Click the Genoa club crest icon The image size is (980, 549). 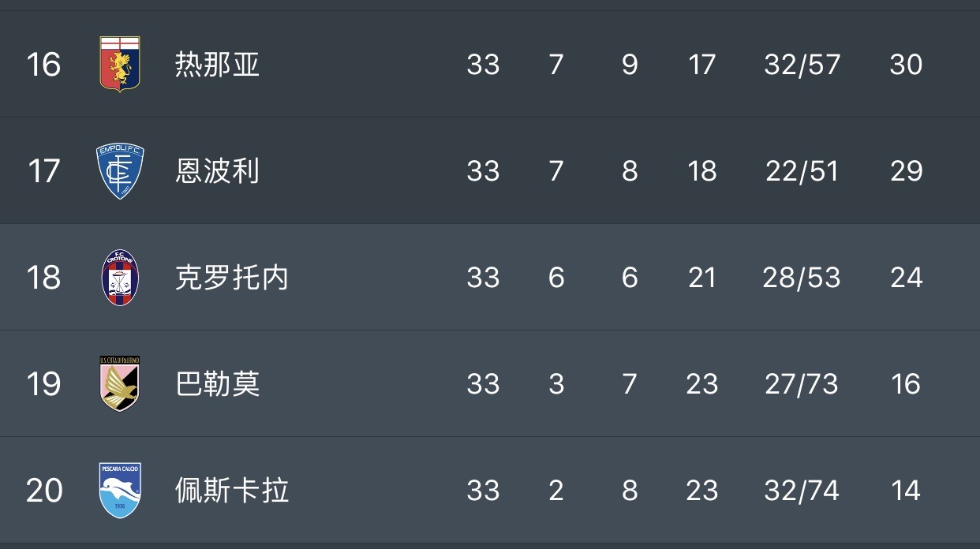click(x=120, y=64)
